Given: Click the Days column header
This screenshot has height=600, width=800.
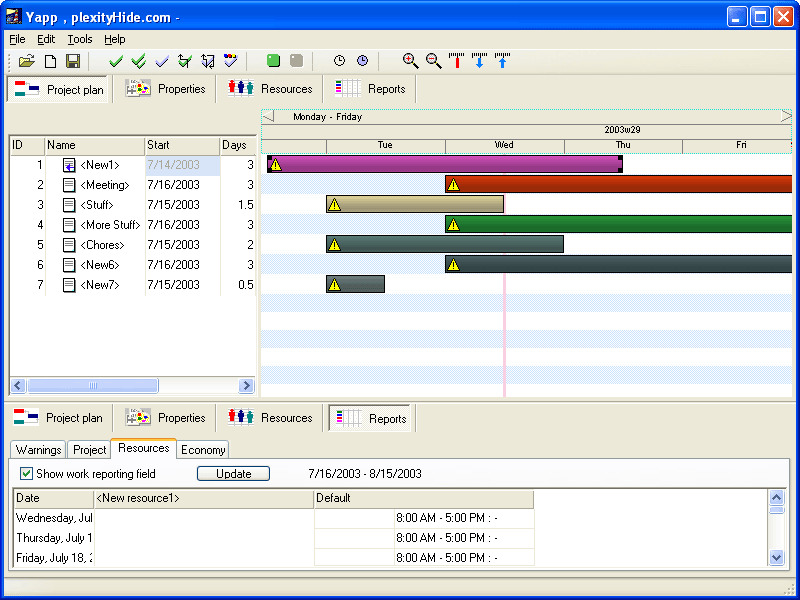Looking at the screenshot, I should tap(238, 145).
